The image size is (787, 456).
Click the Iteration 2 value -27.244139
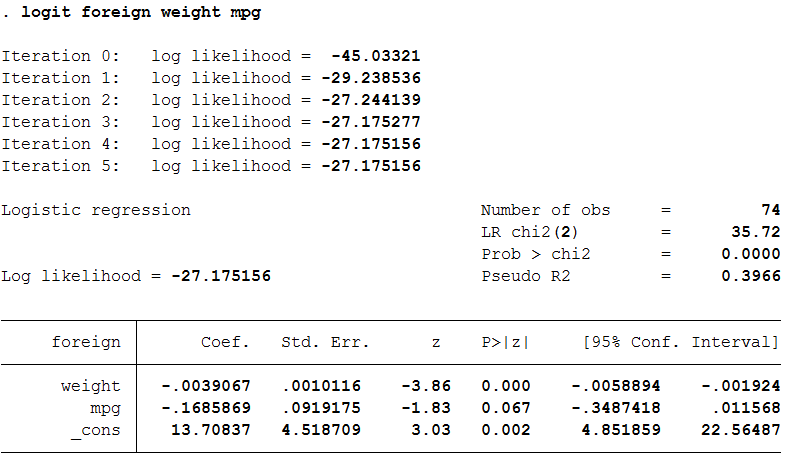tap(371, 100)
